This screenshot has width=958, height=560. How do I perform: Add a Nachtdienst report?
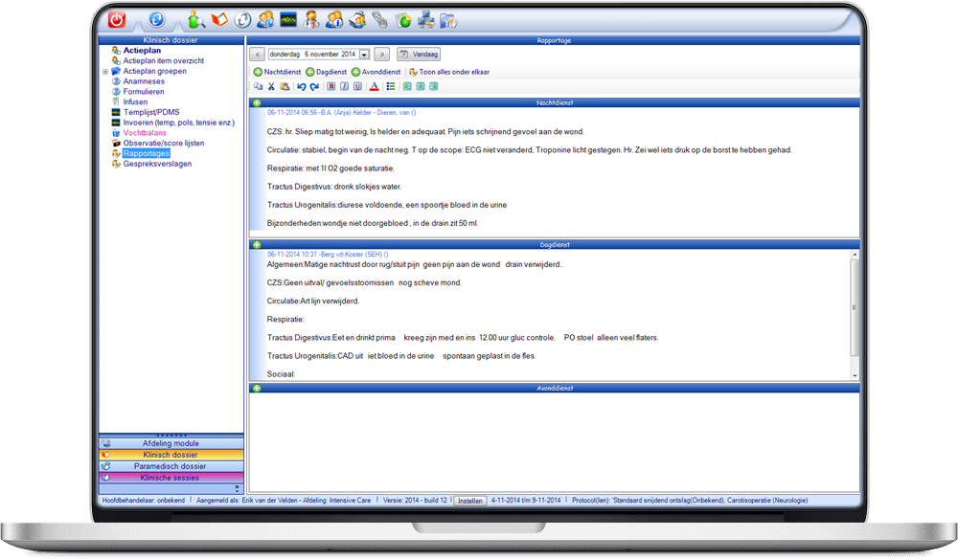click(278, 72)
